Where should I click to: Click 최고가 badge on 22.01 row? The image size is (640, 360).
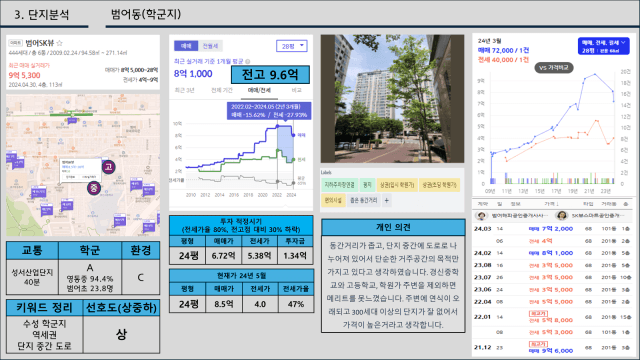tap(538, 313)
